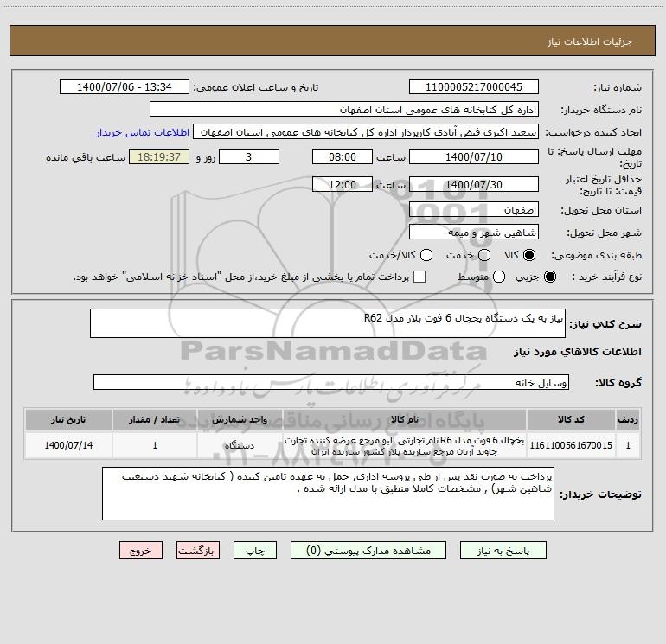This screenshot has width=666, height=644.
Task: Choose the متوسط purchase type
Action: (x=499, y=277)
